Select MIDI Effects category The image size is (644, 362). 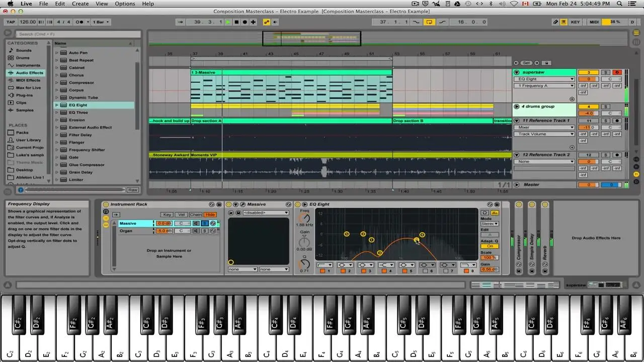pyautogui.click(x=28, y=80)
